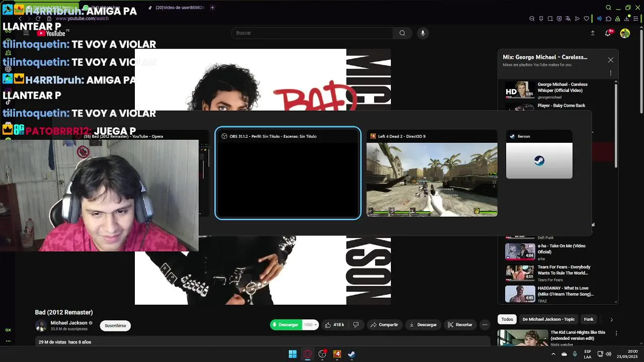Play Tears For Fears Everybody Wants To Rule
The image size is (644, 362).
point(558,273)
